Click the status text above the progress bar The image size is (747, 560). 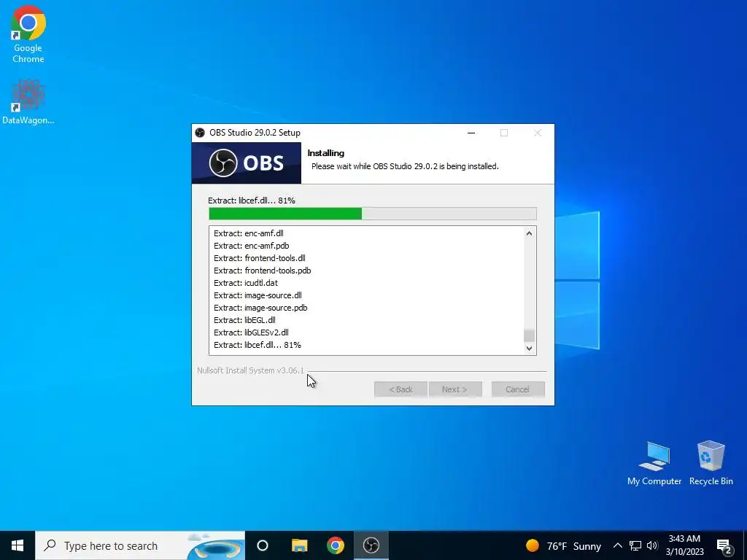252,201
